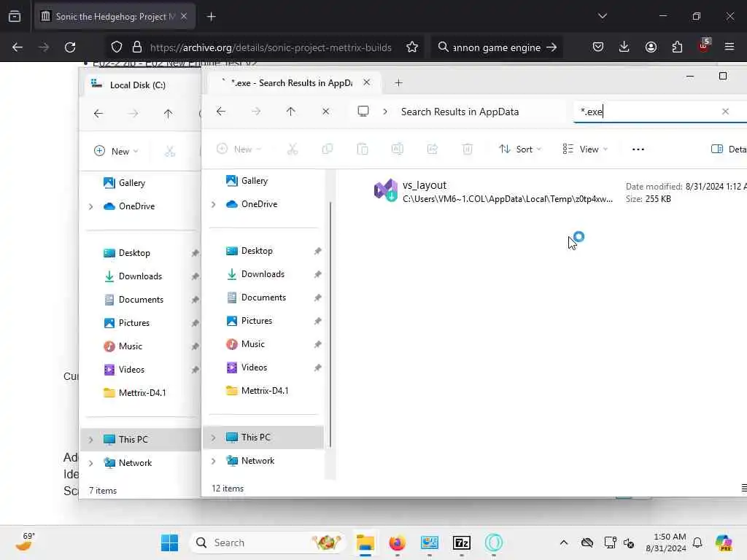
Task: Open Mettrix-D4.1 folder in Search Results sidebar
Action: click(265, 391)
